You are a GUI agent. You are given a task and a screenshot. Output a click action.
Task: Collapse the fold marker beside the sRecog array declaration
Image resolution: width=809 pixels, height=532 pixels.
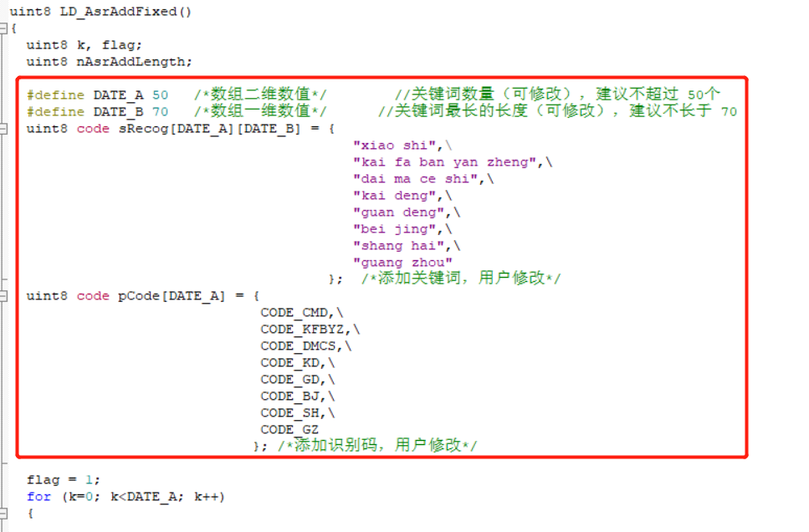point(3,129)
